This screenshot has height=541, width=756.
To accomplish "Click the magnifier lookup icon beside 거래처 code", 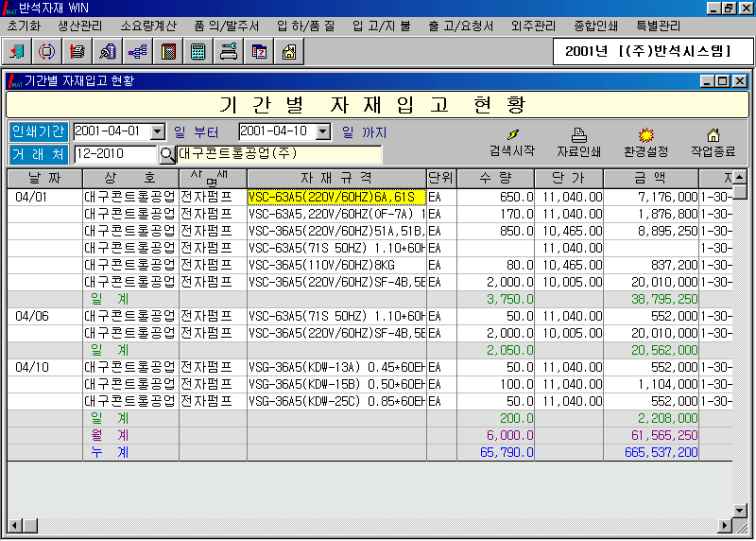I will [167, 153].
